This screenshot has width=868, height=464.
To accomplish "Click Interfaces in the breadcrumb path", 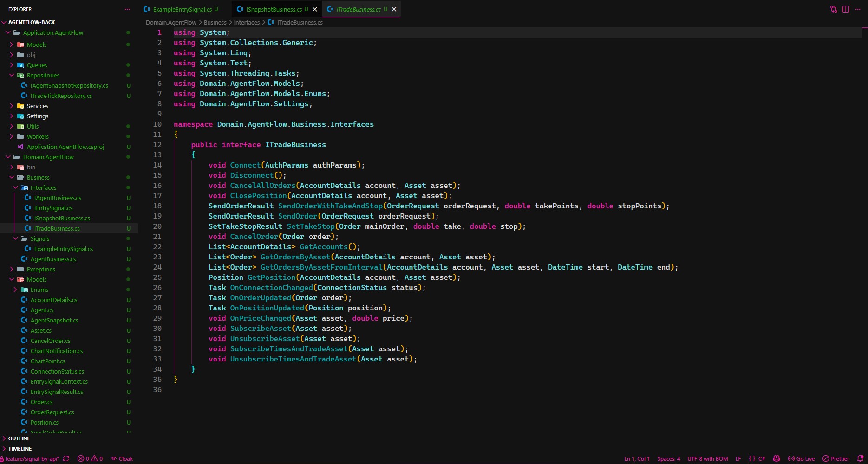I will 247,22.
